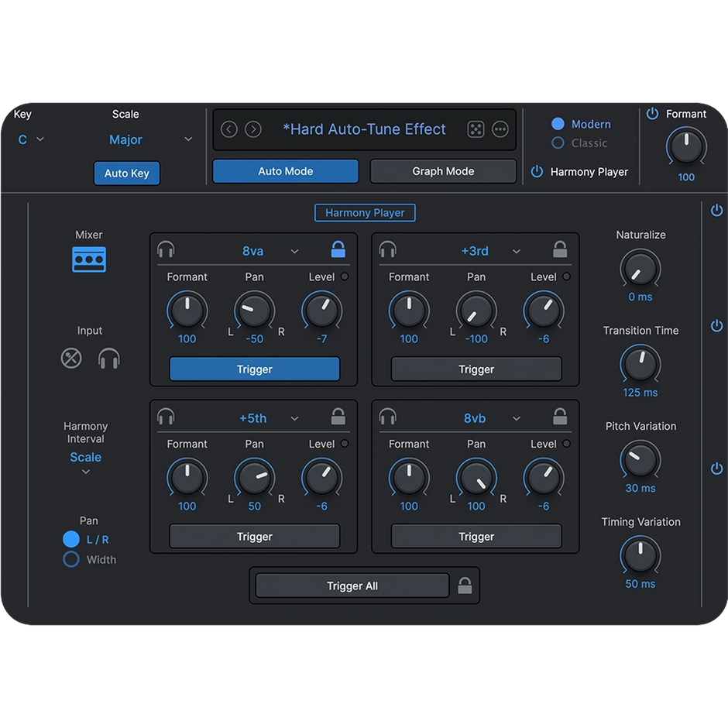Open preset options via the ellipsis icon
Screen dimensions: 728x728
click(500, 129)
